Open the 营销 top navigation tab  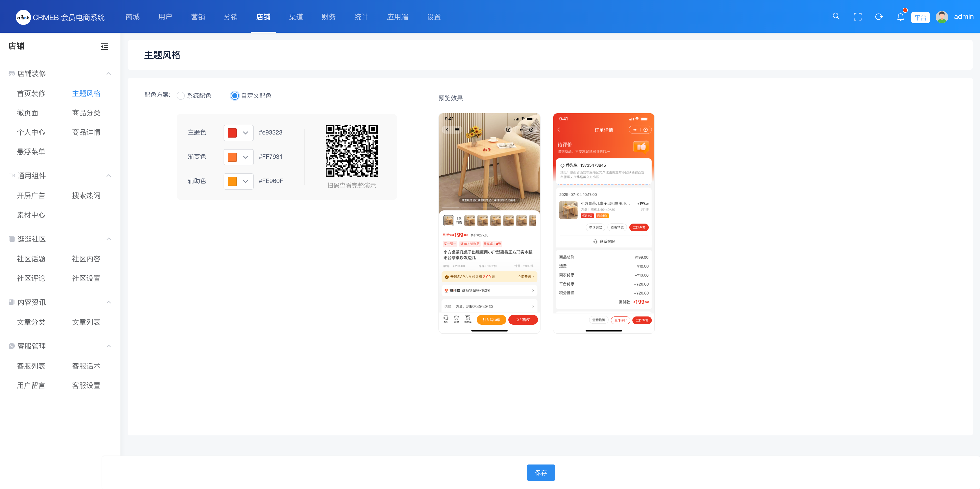click(x=198, y=17)
